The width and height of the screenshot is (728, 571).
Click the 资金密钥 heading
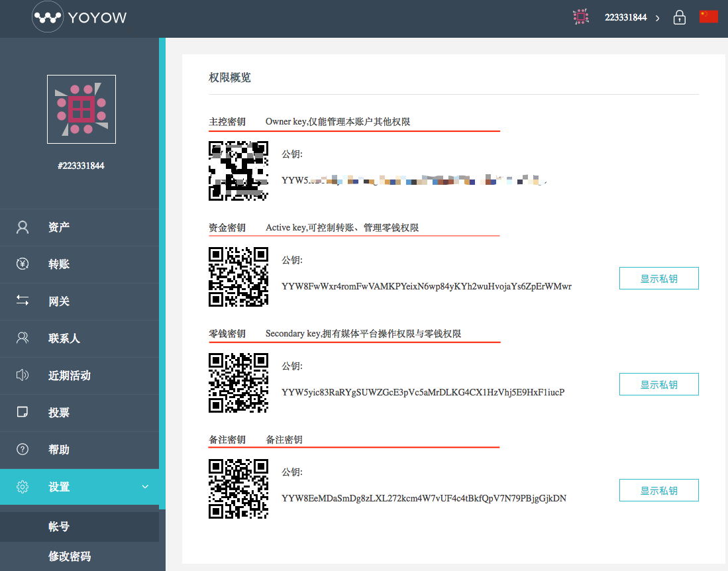pyautogui.click(x=227, y=227)
